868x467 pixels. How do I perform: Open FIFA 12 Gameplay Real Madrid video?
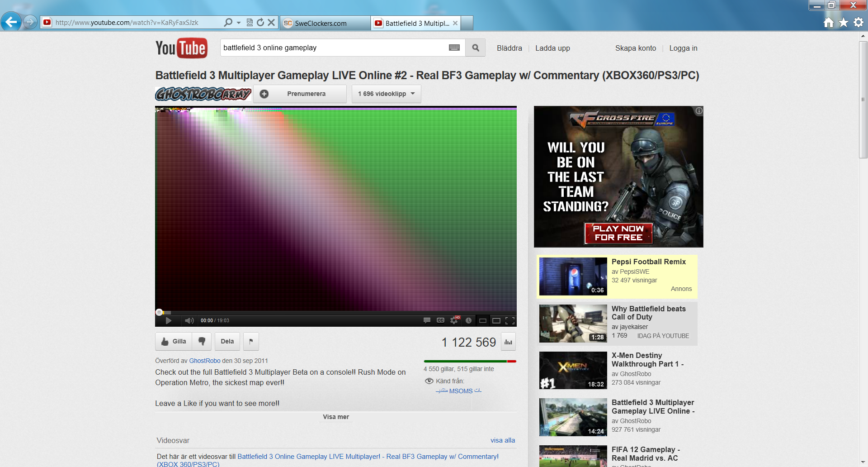point(646,453)
